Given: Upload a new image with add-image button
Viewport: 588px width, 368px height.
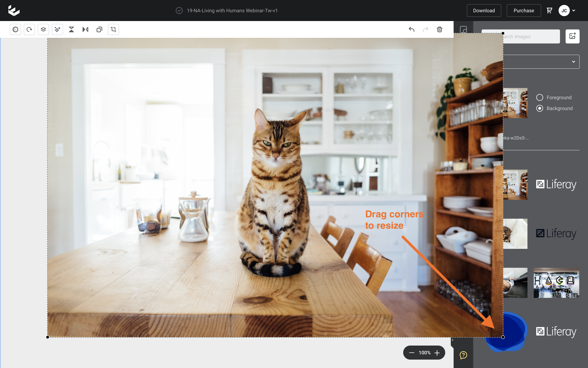Looking at the screenshot, I should 572,36.
